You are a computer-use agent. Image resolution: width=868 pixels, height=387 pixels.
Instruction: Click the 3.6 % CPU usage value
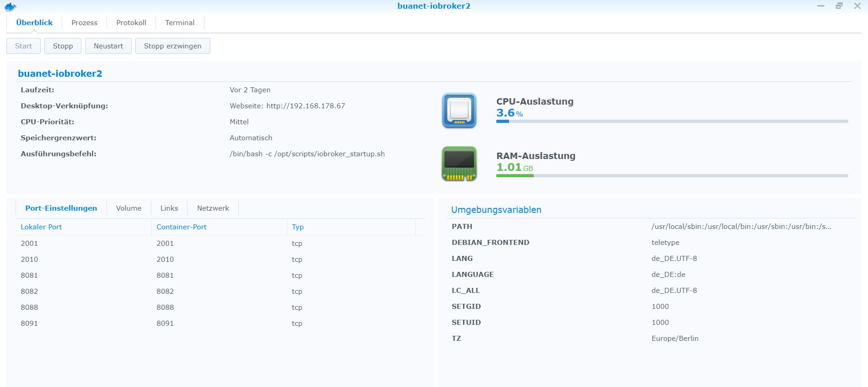[x=509, y=113]
